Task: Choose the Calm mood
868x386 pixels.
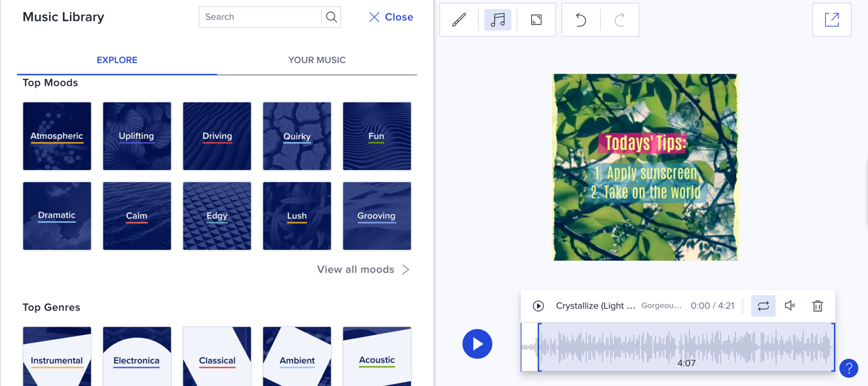Action: [x=137, y=216]
